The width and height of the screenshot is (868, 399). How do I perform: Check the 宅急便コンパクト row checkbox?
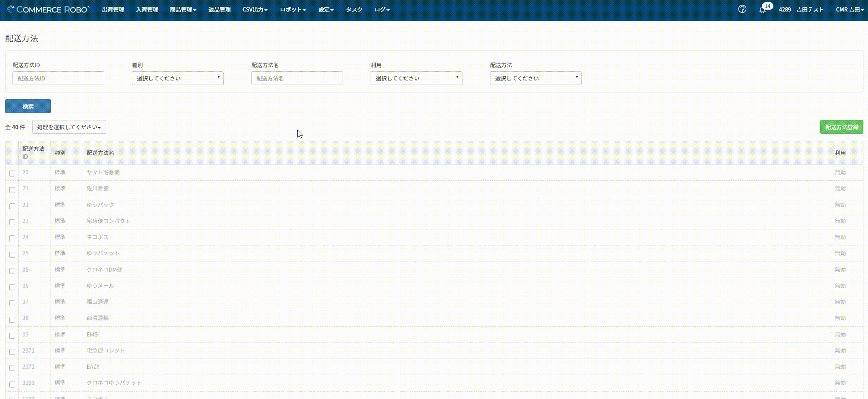click(12, 222)
